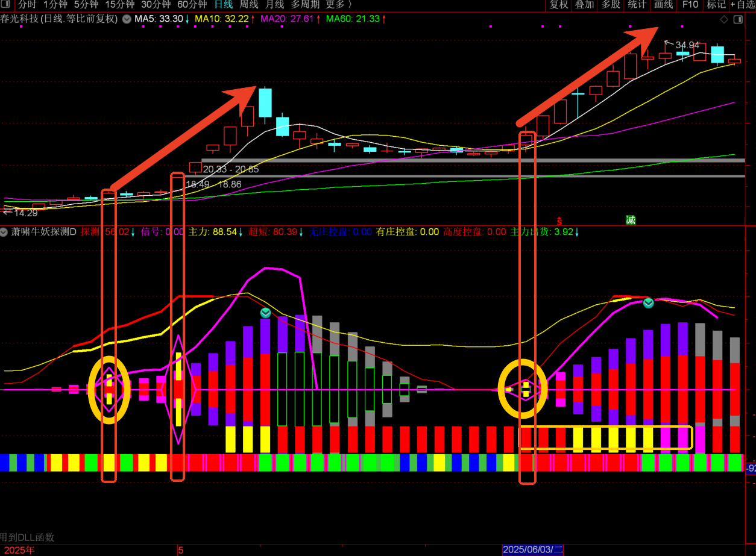Screen dimensions: 756x556
Task: Select the 分时 intraday tab
Action: [27, 5]
